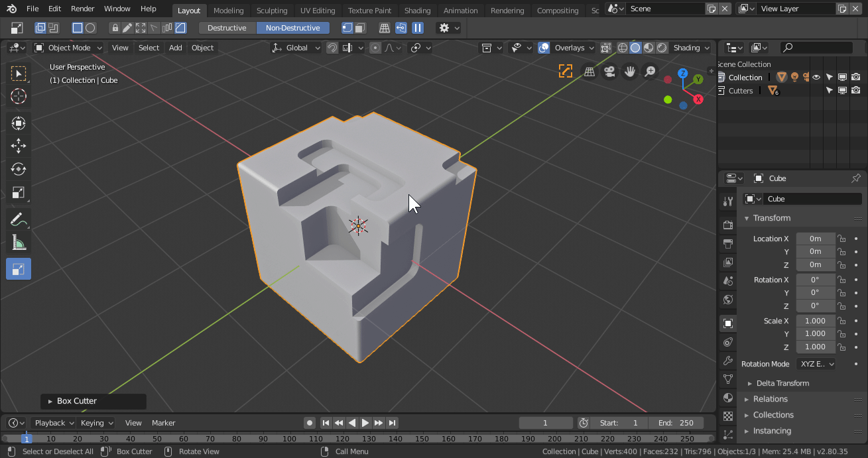Click the Non-Destructive button
The width and height of the screenshot is (868, 458).
[292, 28]
